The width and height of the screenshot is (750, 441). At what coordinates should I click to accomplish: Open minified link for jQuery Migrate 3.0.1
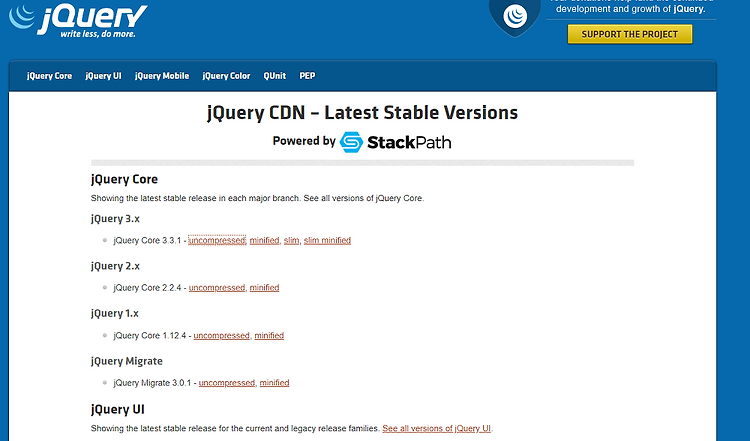coord(275,383)
